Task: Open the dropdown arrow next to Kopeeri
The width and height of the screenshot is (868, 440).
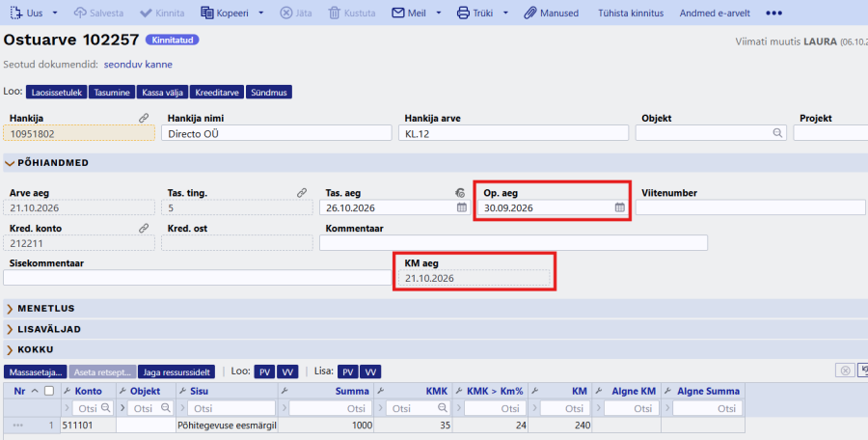Action: [261, 13]
